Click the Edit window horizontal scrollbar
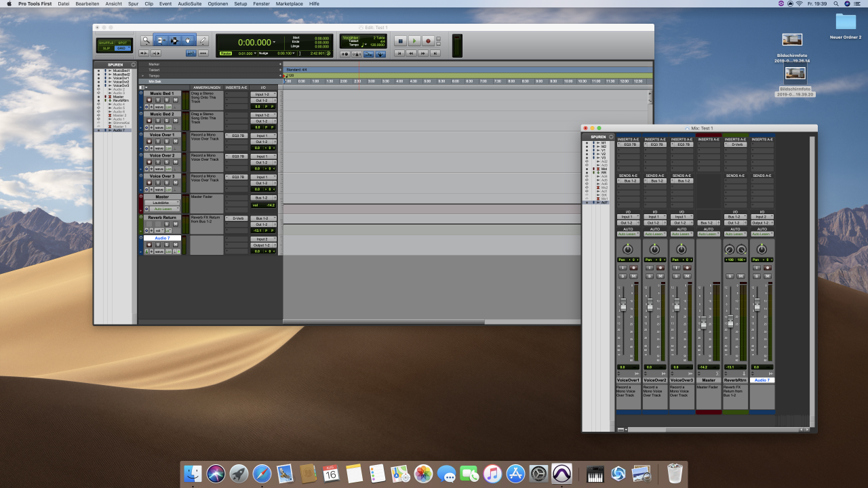Screen dimensions: 868x488 coord(384,322)
